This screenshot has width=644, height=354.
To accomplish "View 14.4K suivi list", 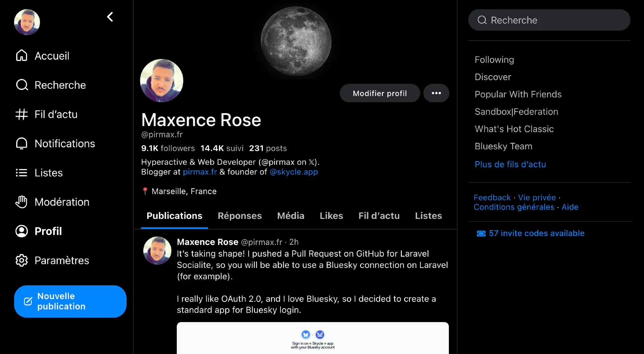I will tap(222, 148).
